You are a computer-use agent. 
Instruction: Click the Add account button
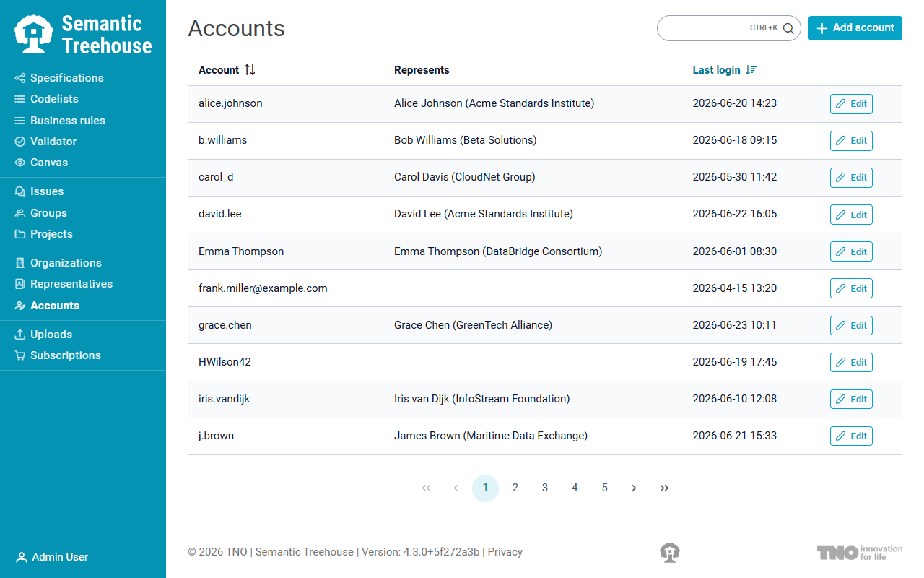[x=855, y=28]
